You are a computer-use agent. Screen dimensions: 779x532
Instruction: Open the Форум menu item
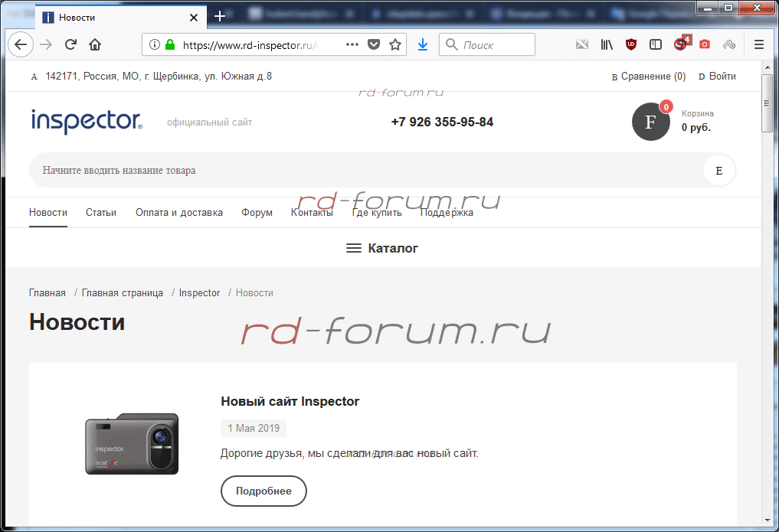click(257, 213)
